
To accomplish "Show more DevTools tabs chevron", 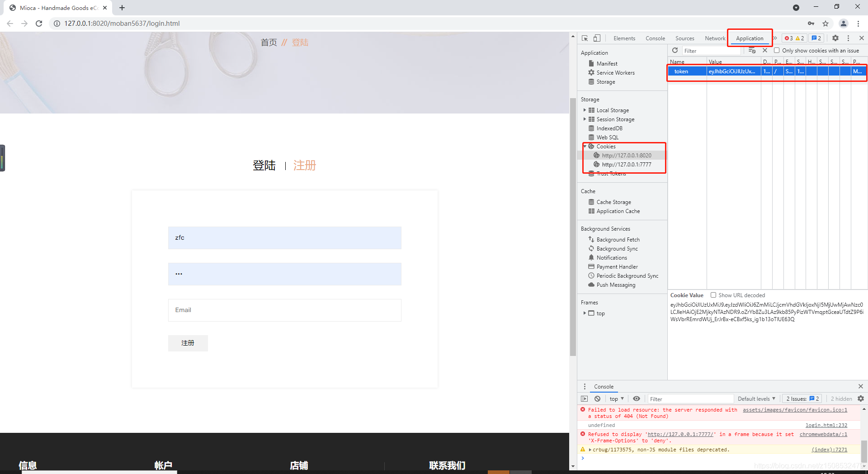I will coord(775,38).
